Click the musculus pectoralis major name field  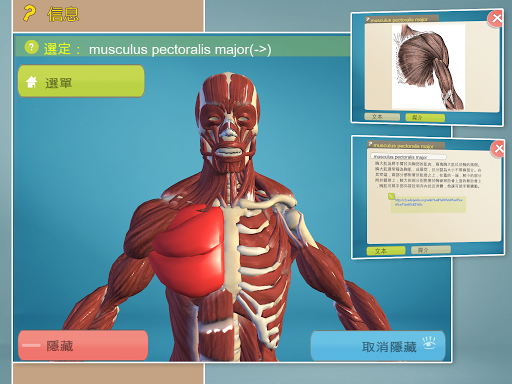[408, 157]
